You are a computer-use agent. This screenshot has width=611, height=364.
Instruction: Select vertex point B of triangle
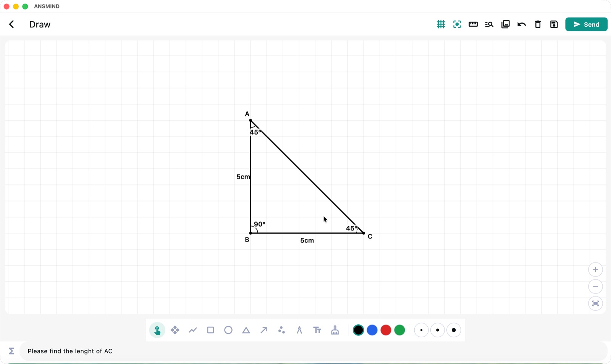pyautogui.click(x=251, y=233)
